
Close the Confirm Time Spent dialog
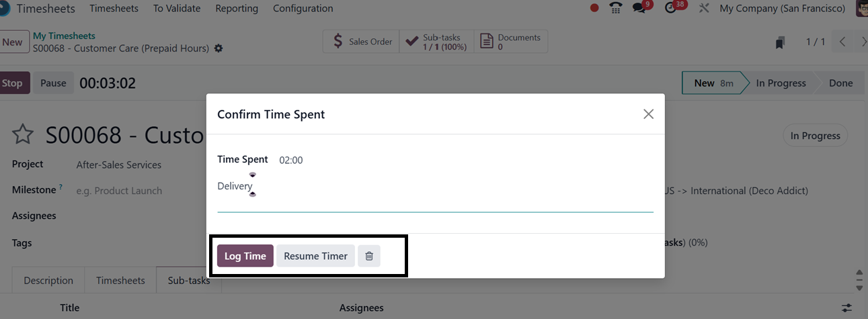[648, 114]
